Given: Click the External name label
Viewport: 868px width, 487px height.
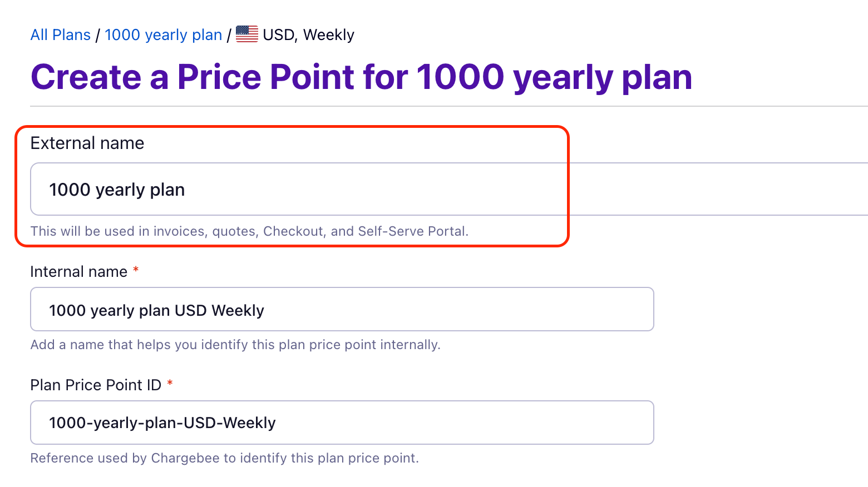Looking at the screenshot, I should 87,143.
